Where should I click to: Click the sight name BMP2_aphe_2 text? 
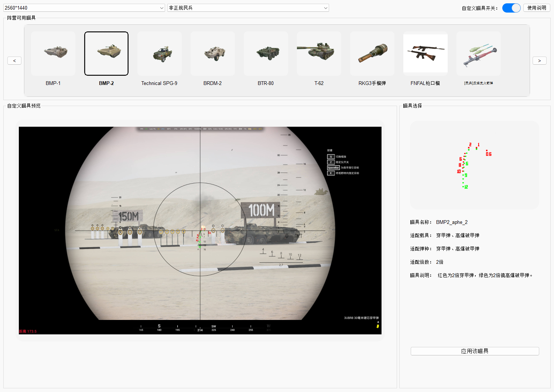(x=452, y=222)
